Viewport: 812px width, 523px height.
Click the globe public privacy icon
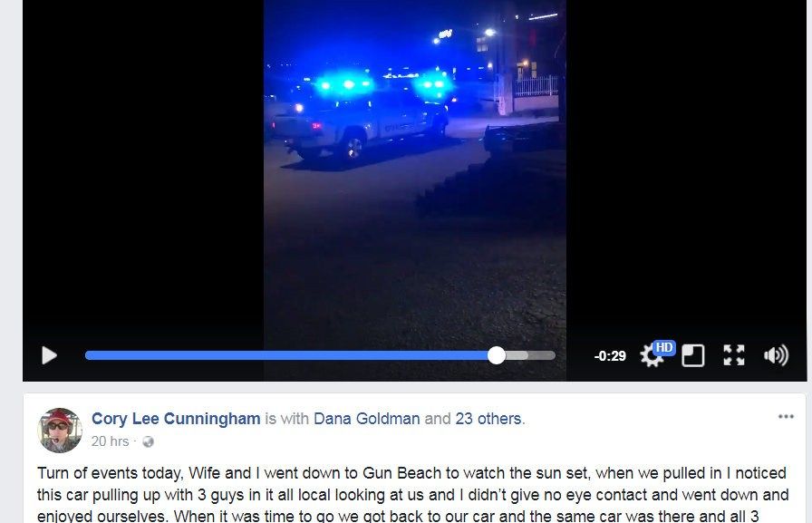(x=148, y=441)
